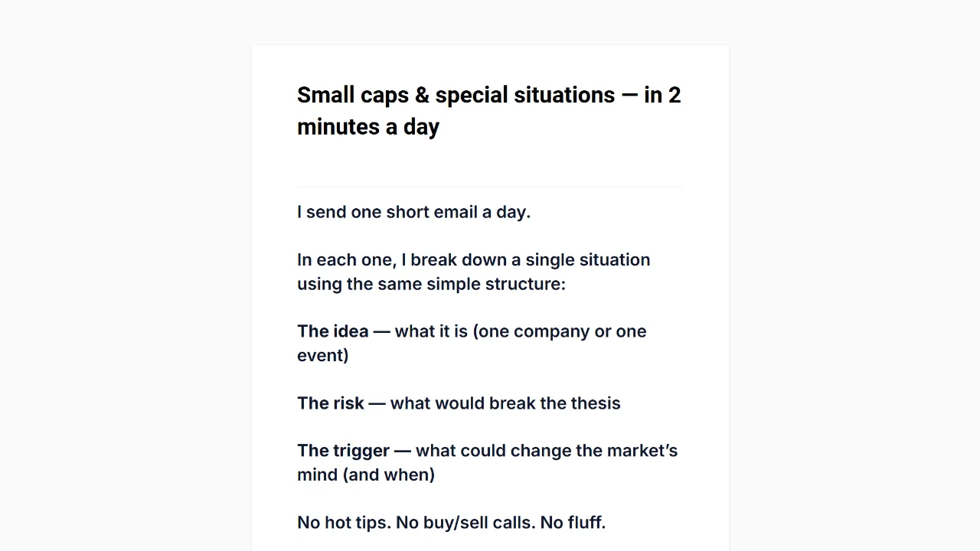This screenshot has height=551, width=980.
Task: Select the bold 'The risk' label
Action: [x=331, y=403]
